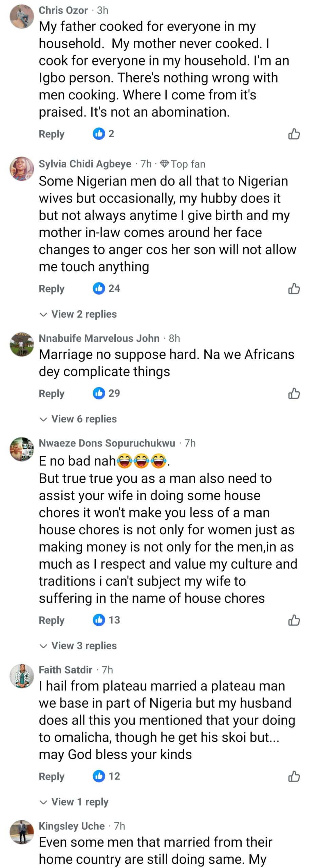Expand View 1 reply under Faith Satdir
Viewport: 319px width, 868px height.
click(x=74, y=802)
